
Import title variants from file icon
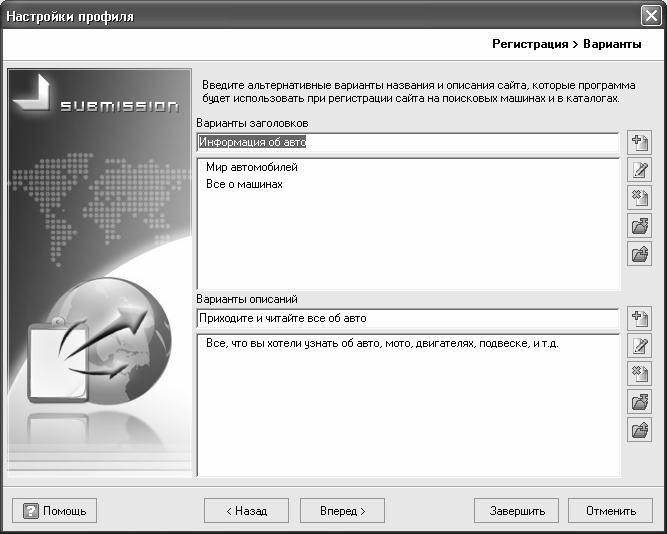[639, 226]
